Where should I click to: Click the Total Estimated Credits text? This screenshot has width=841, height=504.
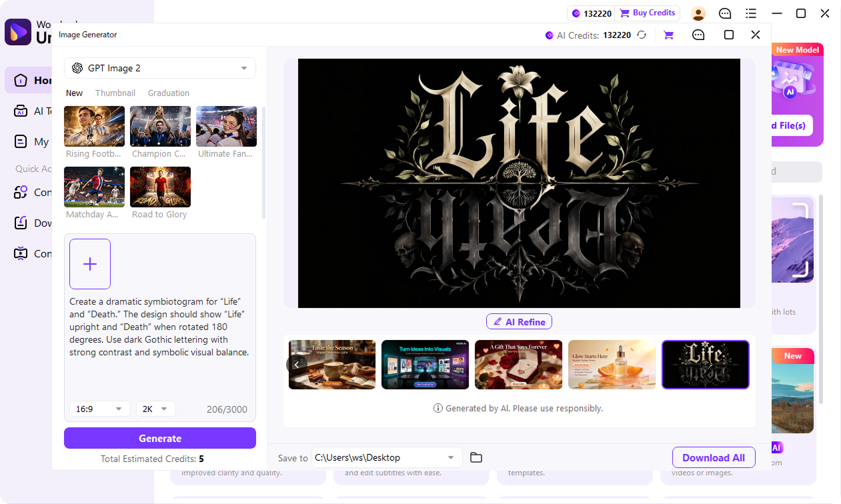pos(152,459)
